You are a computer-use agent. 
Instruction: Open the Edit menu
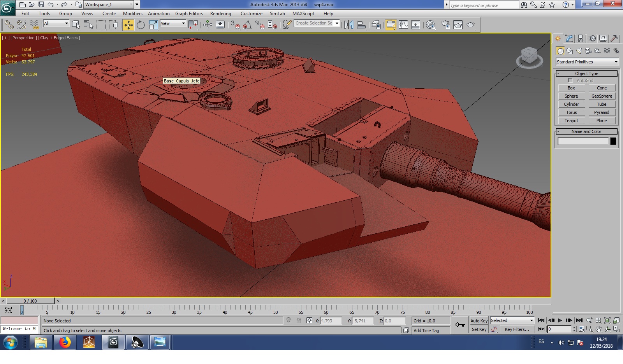pyautogui.click(x=25, y=14)
